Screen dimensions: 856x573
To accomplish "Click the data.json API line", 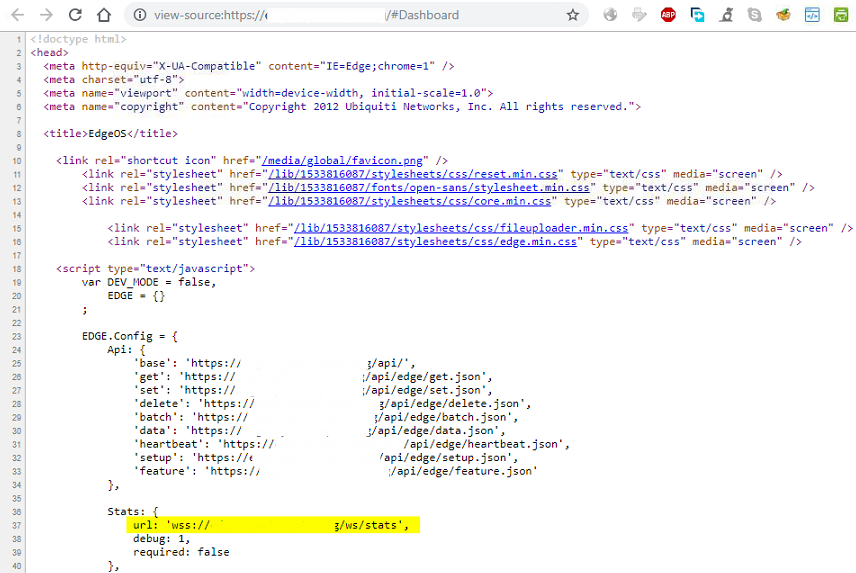I will (319, 431).
